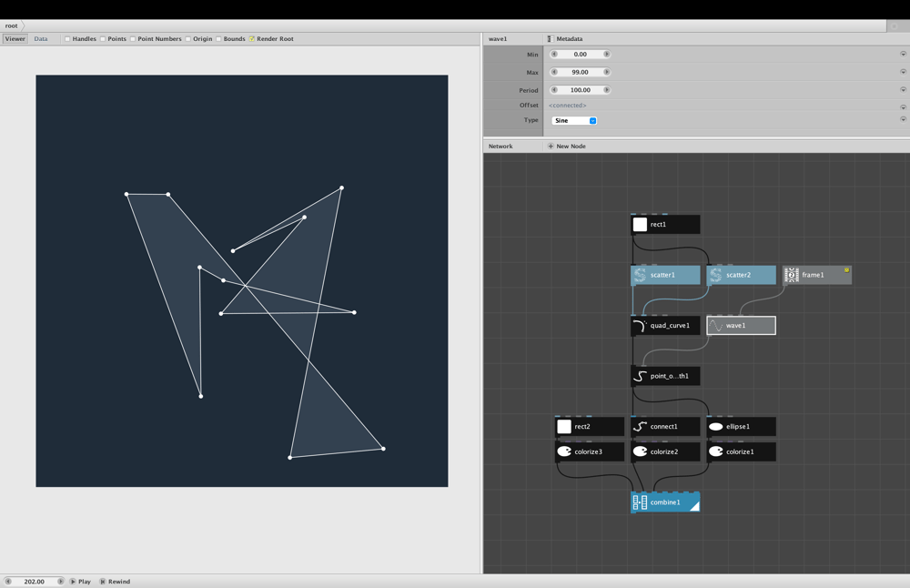The height and width of the screenshot is (588, 910).
Task: Click the point_on_path node icon
Action: pos(640,376)
